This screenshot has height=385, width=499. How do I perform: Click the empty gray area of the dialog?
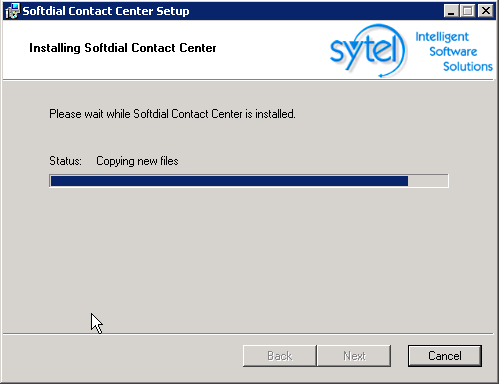(x=248, y=260)
